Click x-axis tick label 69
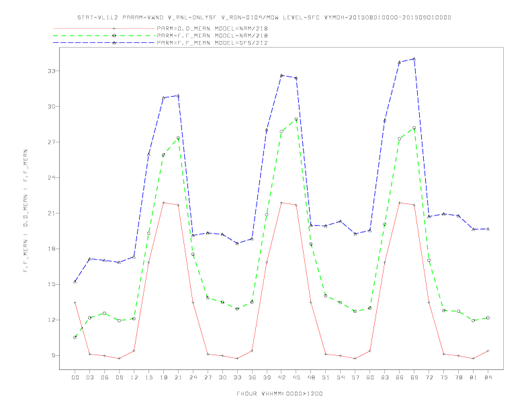Viewport: 532px width, 411px height. click(414, 377)
